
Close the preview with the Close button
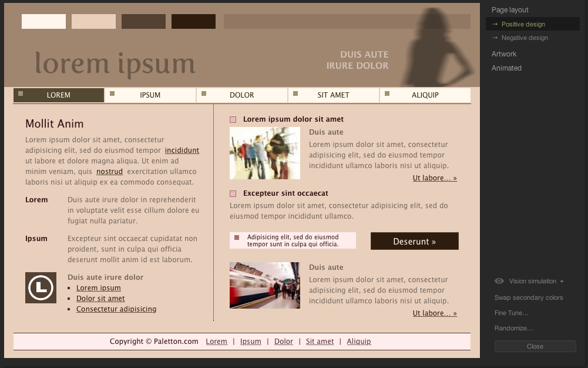coord(535,346)
